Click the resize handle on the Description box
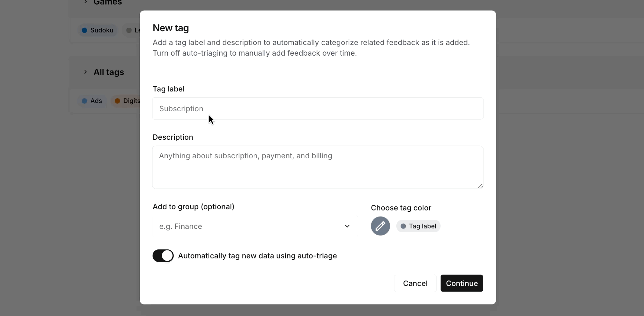Viewport: 644px width, 316px height. point(480,186)
